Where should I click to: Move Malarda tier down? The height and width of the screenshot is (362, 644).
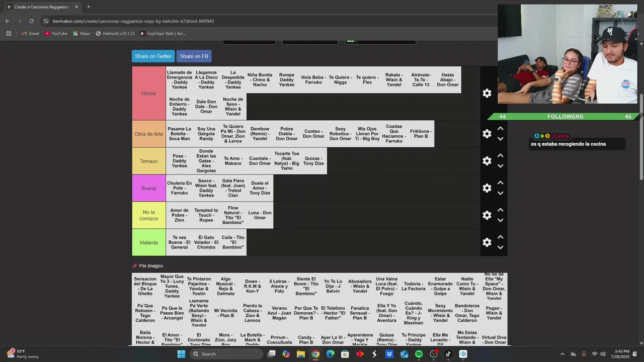tap(500, 247)
